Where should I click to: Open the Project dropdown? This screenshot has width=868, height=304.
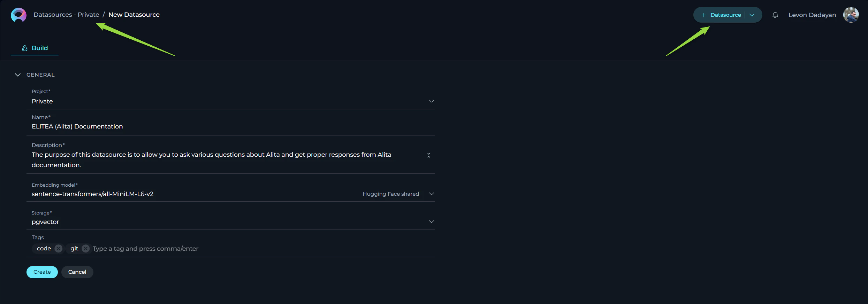[231, 101]
